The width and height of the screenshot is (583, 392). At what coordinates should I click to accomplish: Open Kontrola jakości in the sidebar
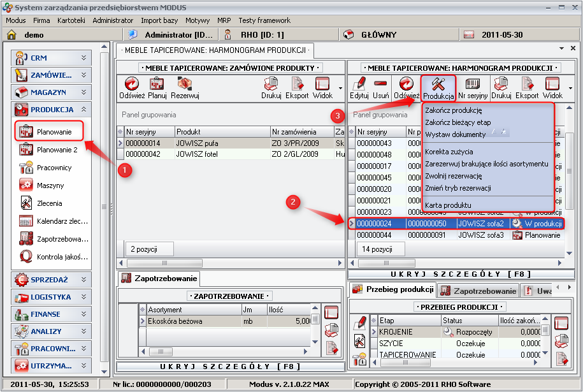click(x=54, y=257)
